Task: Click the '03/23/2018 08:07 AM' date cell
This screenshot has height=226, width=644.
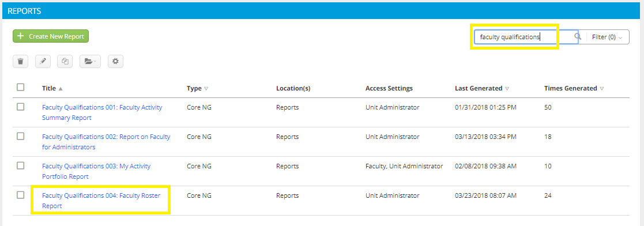Action: click(485, 195)
